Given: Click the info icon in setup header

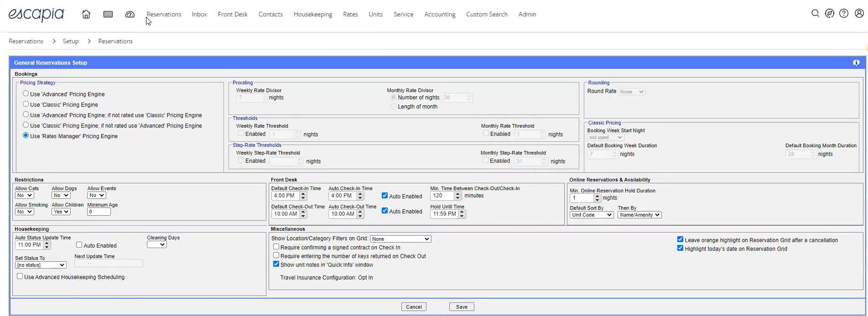Looking at the screenshot, I should 856,63.
